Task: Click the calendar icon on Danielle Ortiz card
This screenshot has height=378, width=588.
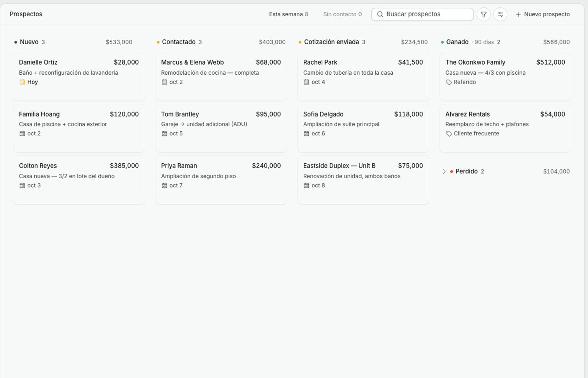Action: point(22,82)
